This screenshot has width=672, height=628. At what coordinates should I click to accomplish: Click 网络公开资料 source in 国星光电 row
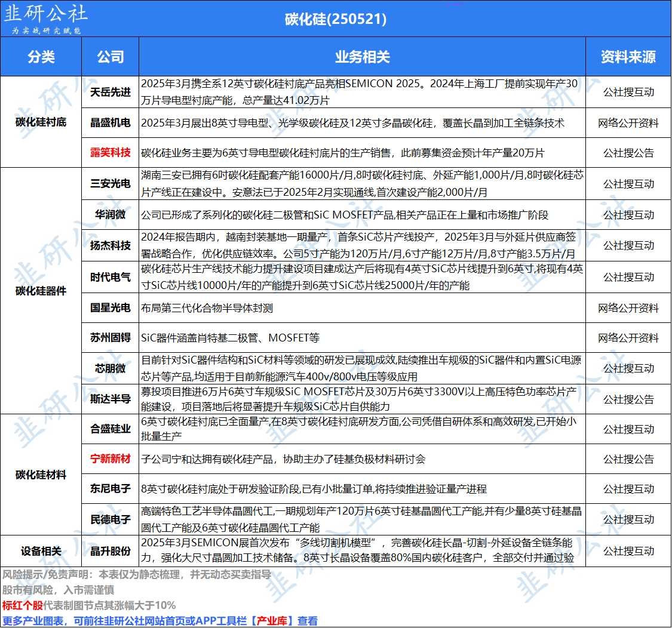click(x=628, y=308)
